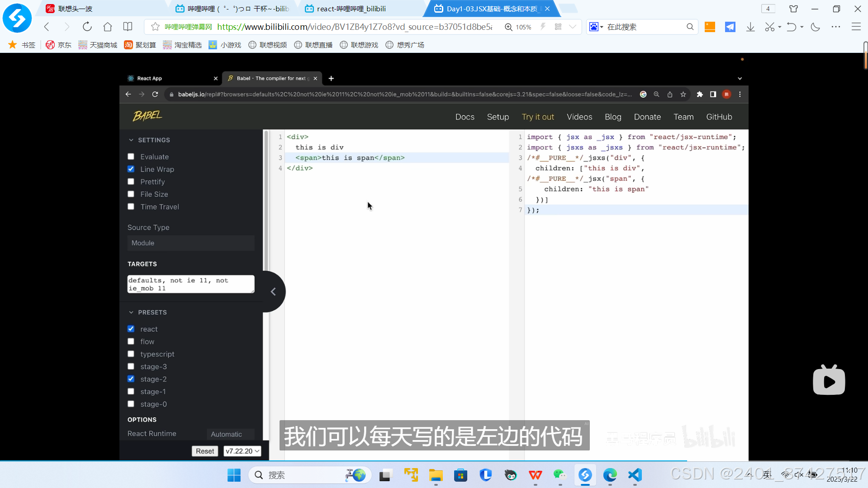The image size is (868, 488).
Task: Launch Visual Studio Code from the taskbar
Action: pos(635,475)
